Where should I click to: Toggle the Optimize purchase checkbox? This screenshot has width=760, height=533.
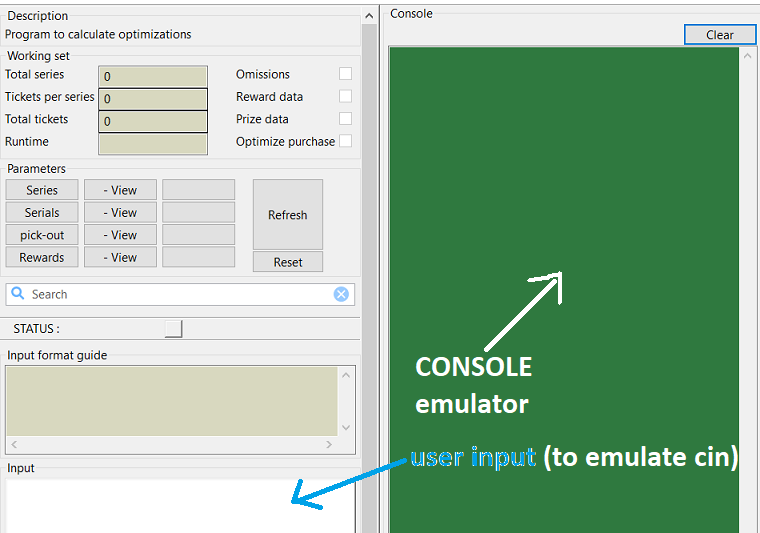(x=346, y=141)
